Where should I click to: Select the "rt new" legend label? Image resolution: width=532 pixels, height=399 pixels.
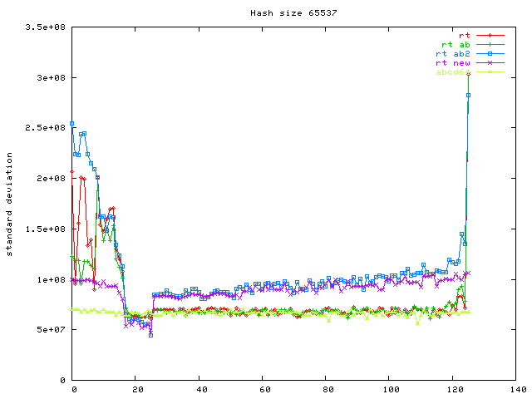(453, 63)
